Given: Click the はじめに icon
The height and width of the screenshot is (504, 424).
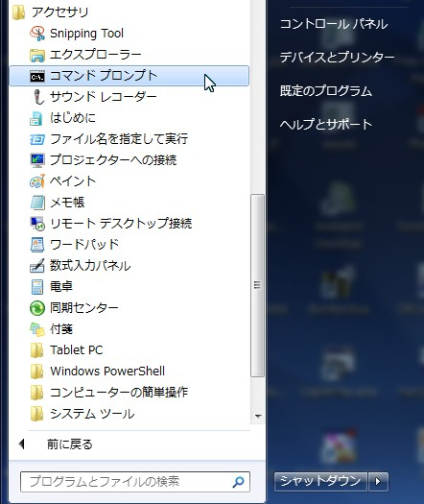Looking at the screenshot, I should pyautogui.click(x=36, y=118).
